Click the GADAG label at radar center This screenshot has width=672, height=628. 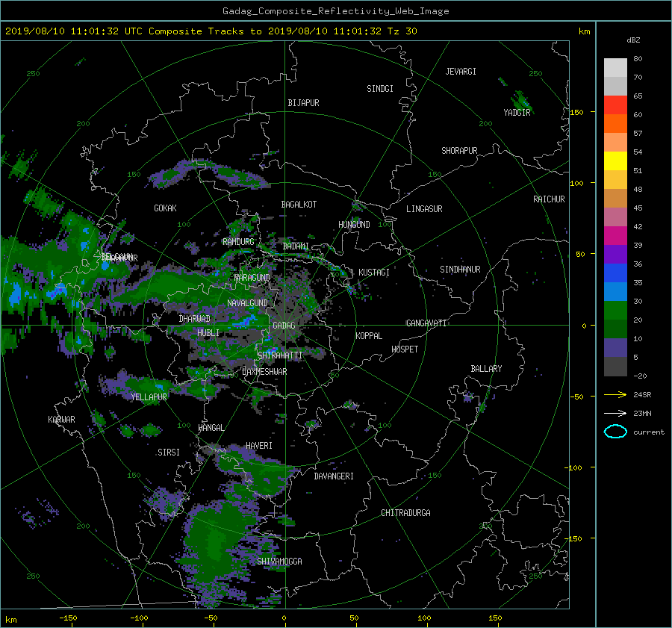(x=284, y=326)
